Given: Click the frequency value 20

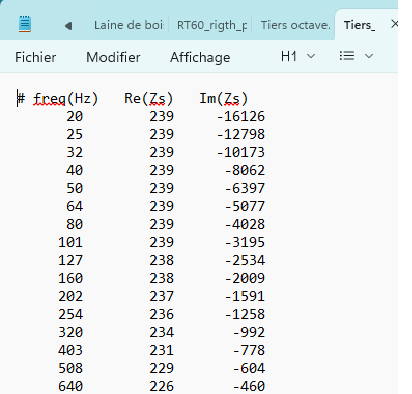Looking at the screenshot, I should tap(74, 116).
